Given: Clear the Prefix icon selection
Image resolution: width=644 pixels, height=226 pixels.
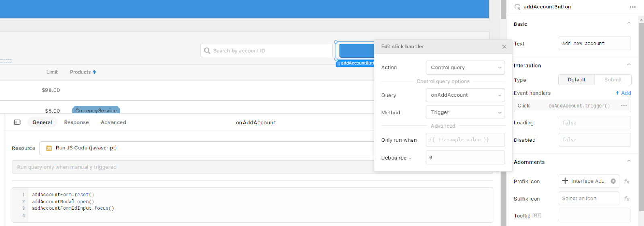Looking at the screenshot, I should tap(613, 181).
